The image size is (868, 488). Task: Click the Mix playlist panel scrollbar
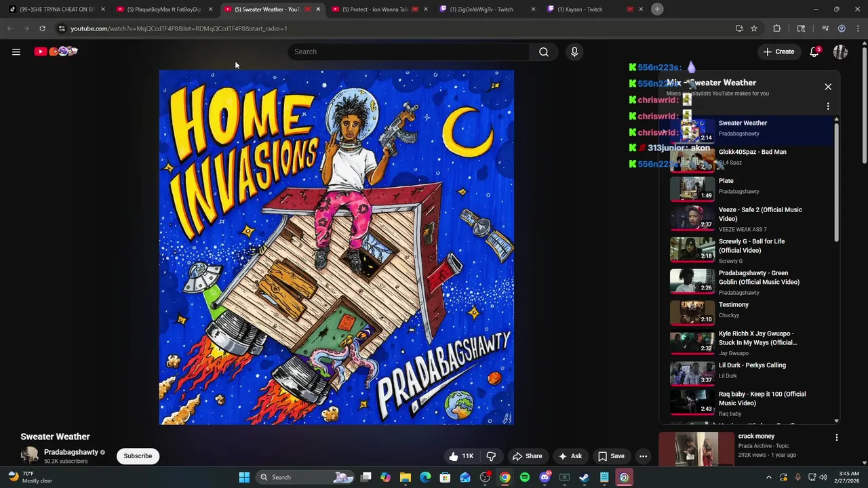click(836, 182)
